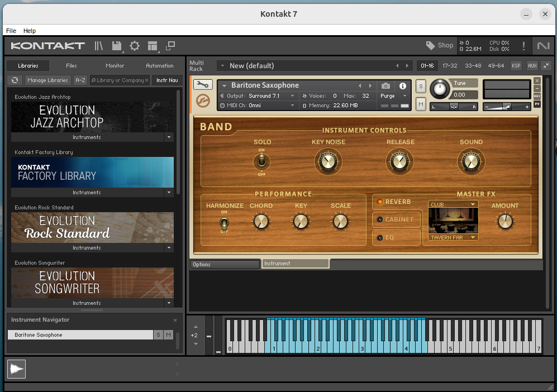Go to the next multi with the right arrow
557x392 pixels.
(407, 66)
